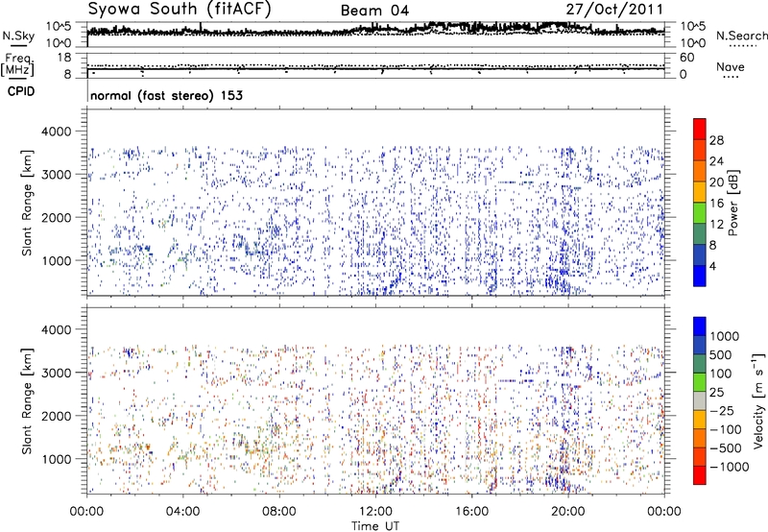The height and width of the screenshot is (532, 768).
Task: Click the yellow 16-20 dB power color segment
Action: [x=700, y=191]
